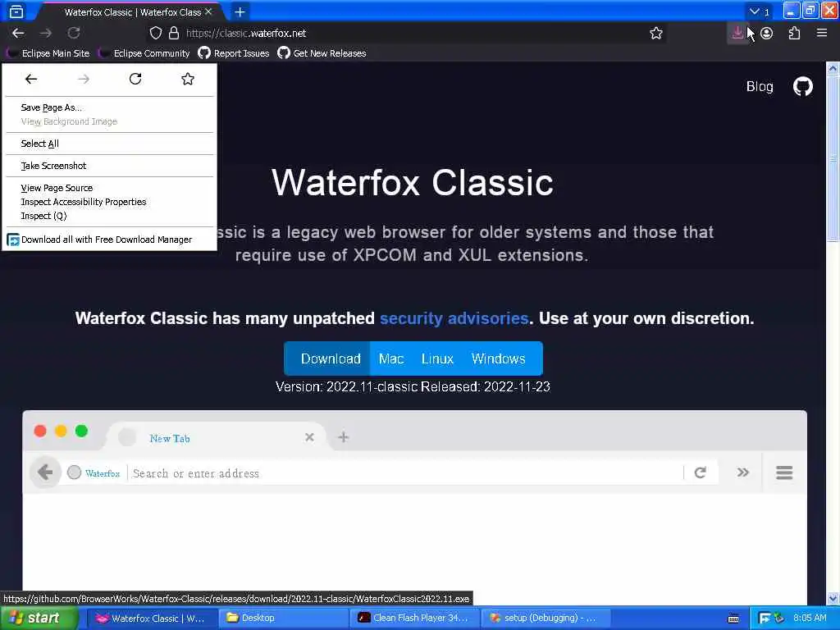Click the tray flag icon beside clock
This screenshot has height=630, width=840.
[765, 619]
